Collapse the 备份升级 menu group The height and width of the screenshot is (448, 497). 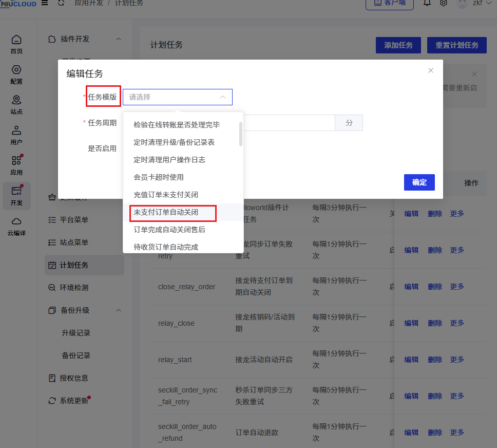click(119, 310)
